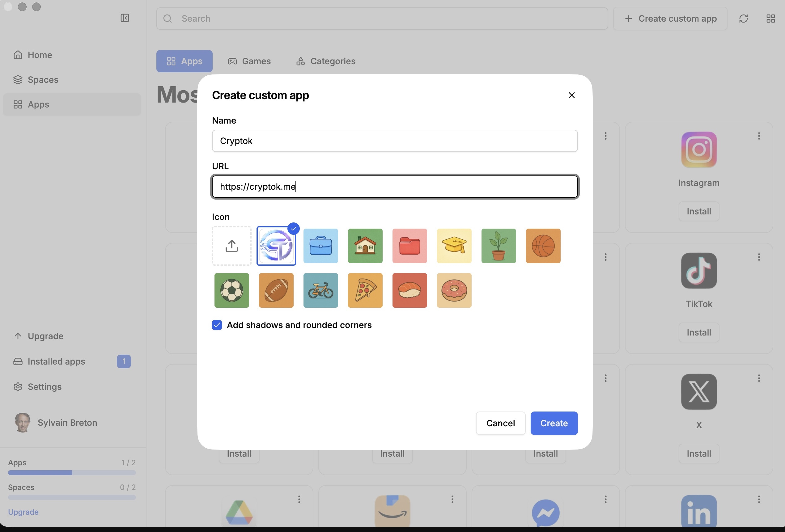Select the Cryptok logo icon
Viewport: 785px width, 532px height.
pyautogui.click(x=276, y=246)
